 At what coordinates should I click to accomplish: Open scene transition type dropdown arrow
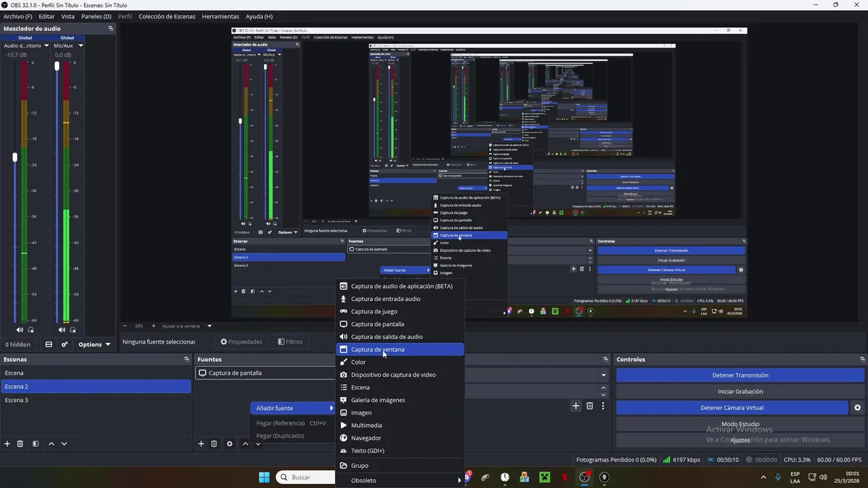coord(604,375)
